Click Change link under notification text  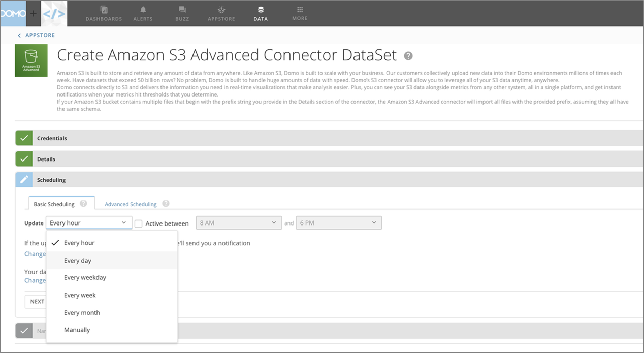(35, 254)
